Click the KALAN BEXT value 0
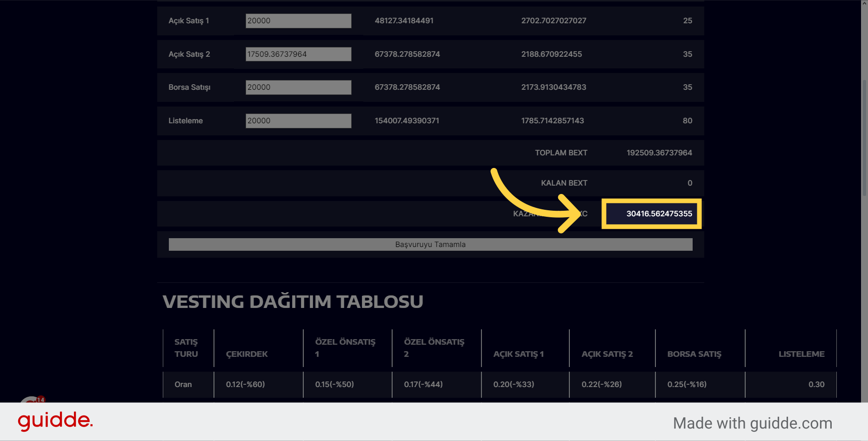Image resolution: width=868 pixels, height=441 pixels. coord(690,183)
